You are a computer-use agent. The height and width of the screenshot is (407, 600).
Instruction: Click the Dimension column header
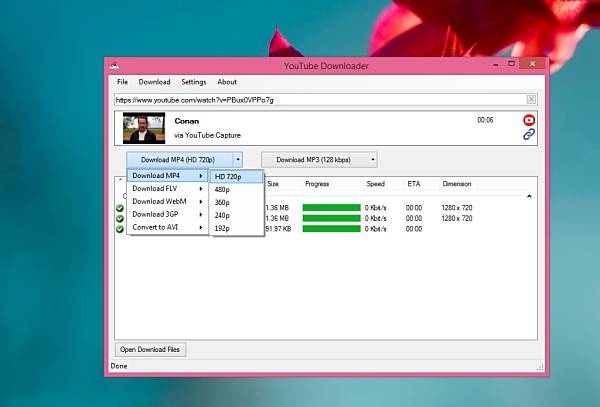pos(457,184)
